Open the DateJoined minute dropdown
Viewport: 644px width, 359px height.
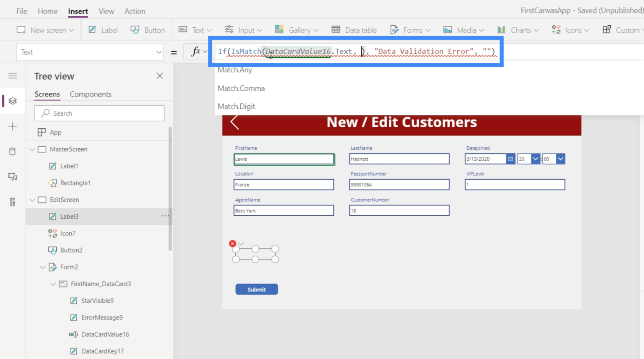click(x=560, y=159)
